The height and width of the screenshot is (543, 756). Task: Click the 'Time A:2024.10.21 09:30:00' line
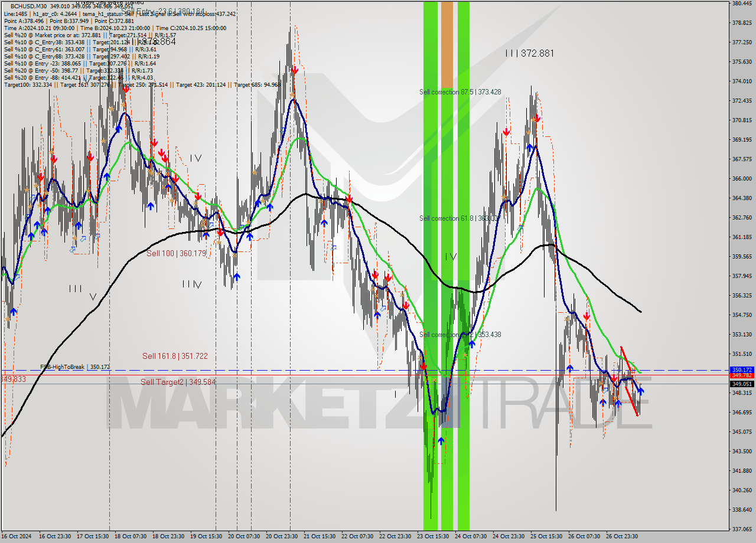pyautogui.click(x=115, y=28)
